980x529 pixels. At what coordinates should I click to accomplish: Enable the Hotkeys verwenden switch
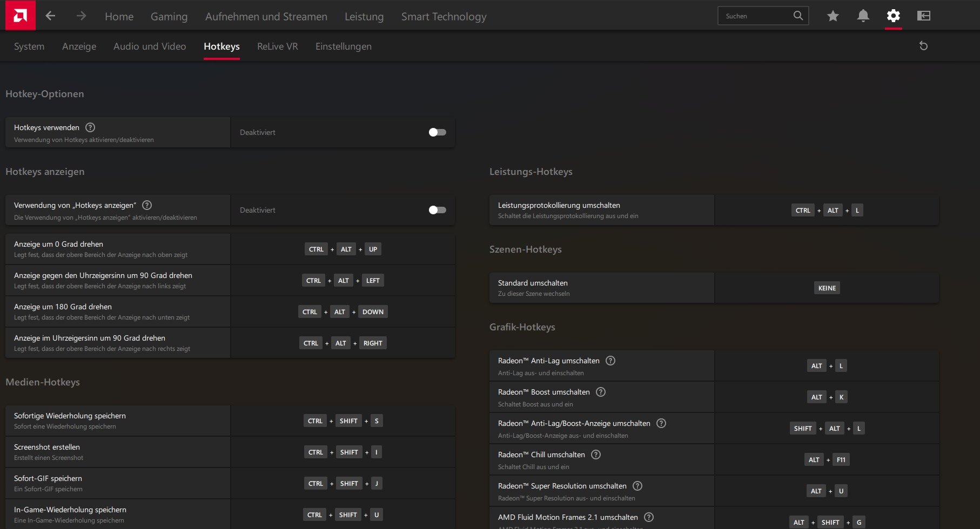[437, 132]
